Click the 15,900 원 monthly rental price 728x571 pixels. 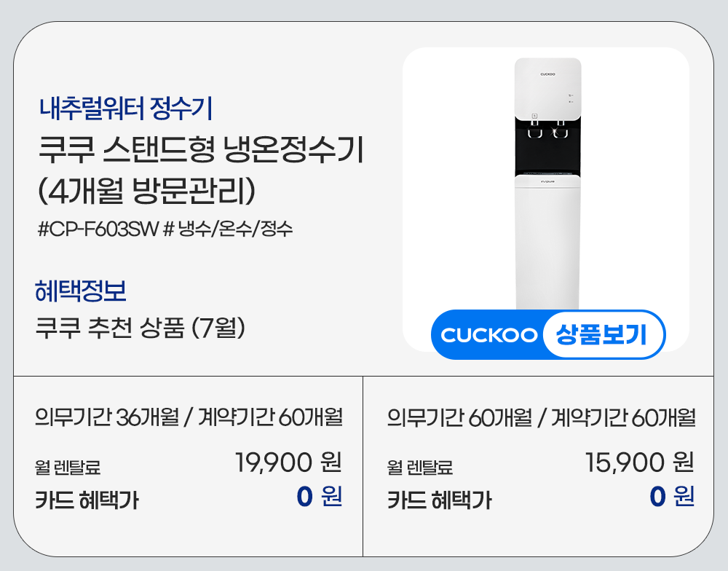tap(639, 462)
